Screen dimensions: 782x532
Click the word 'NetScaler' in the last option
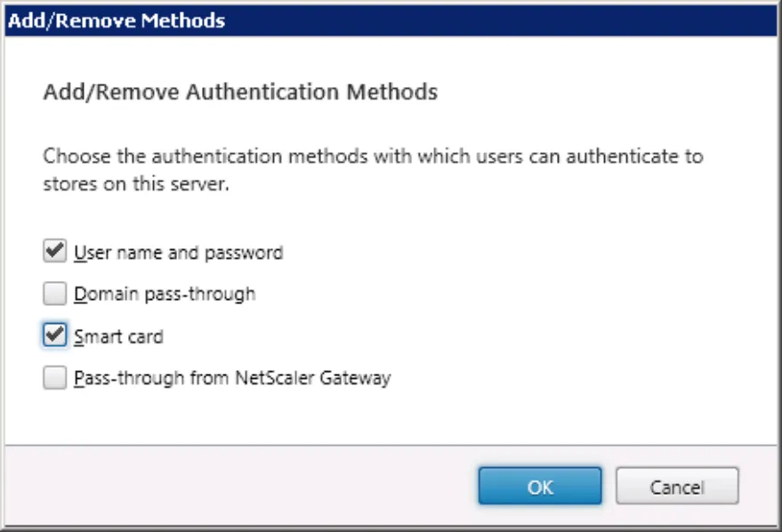click(274, 377)
